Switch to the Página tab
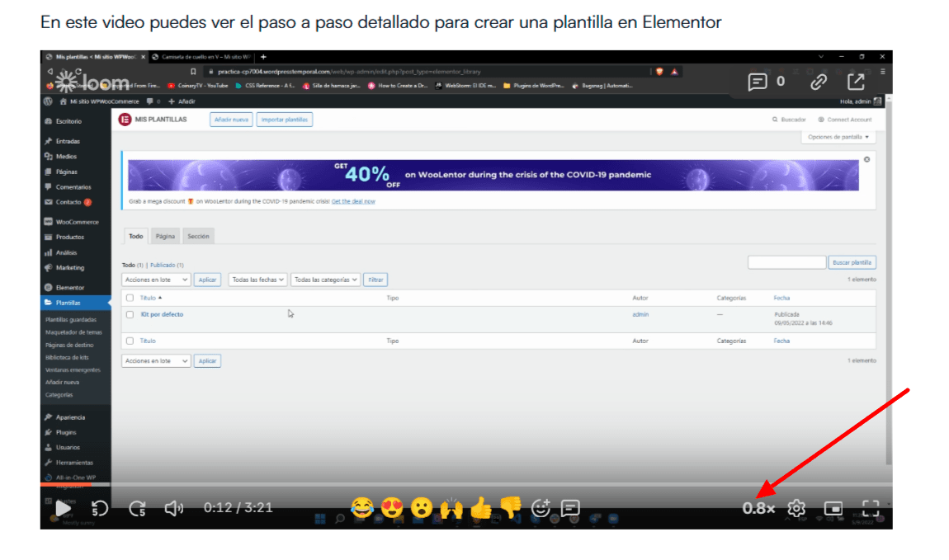Viewport: 949px width, 560px height. click(x=165, y=237)
